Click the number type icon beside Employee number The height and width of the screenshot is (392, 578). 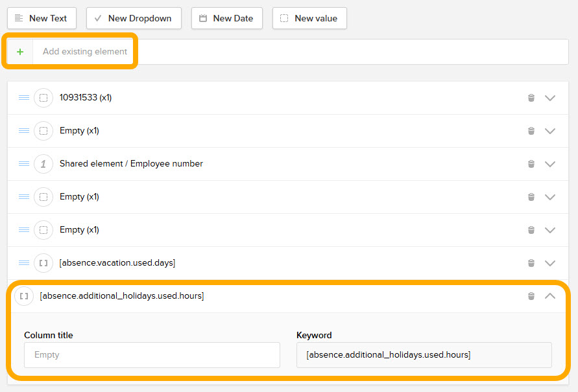click(43, 164)
